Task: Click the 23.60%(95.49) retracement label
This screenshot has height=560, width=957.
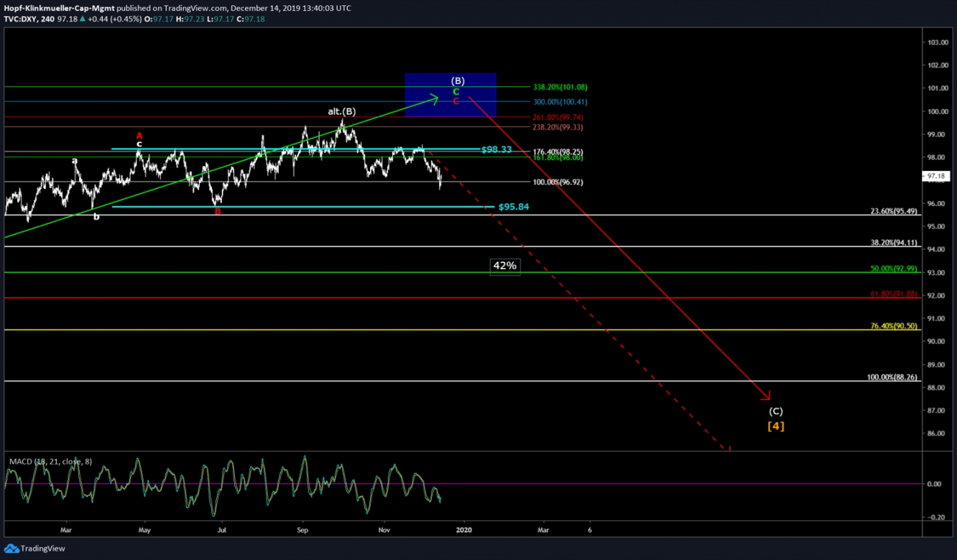Action: (x=893, y=212)
